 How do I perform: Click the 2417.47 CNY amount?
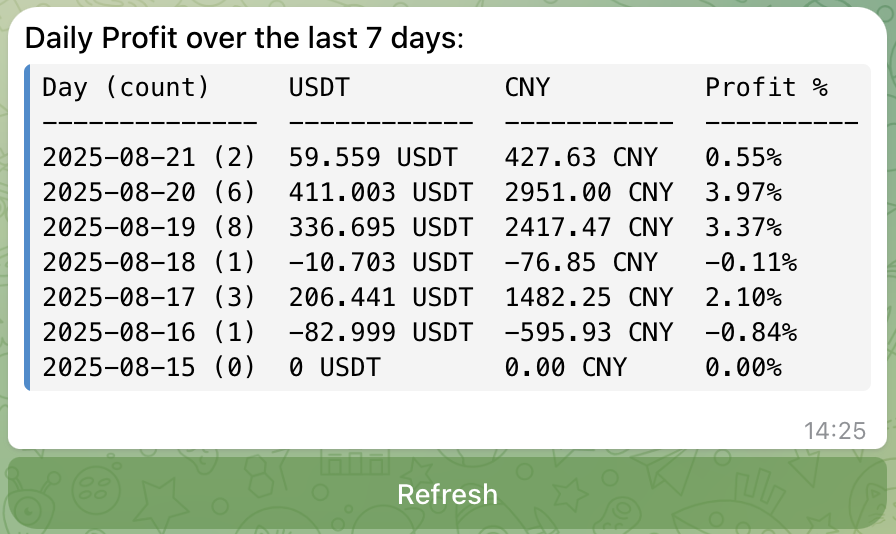(588, 227)
